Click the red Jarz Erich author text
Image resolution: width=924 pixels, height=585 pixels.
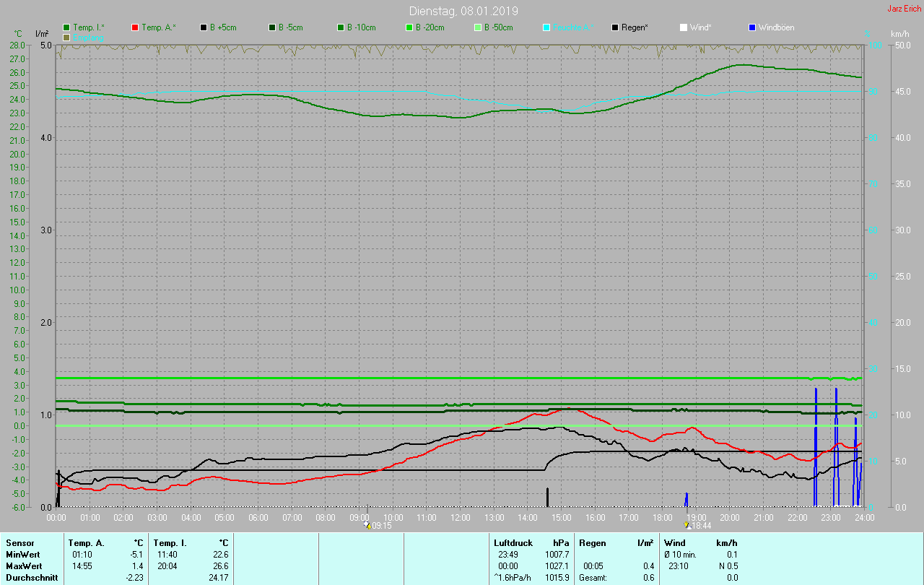click(904, 9)
